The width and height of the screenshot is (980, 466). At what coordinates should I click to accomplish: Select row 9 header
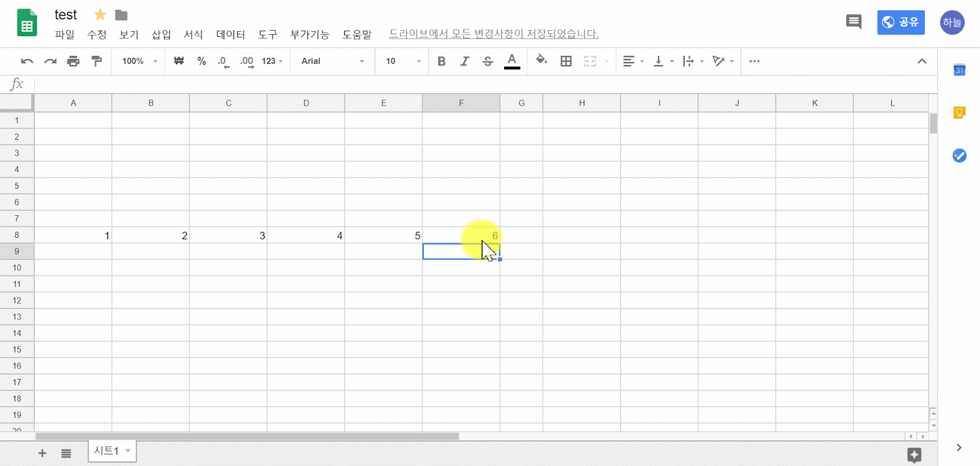(x=17, y=251)
